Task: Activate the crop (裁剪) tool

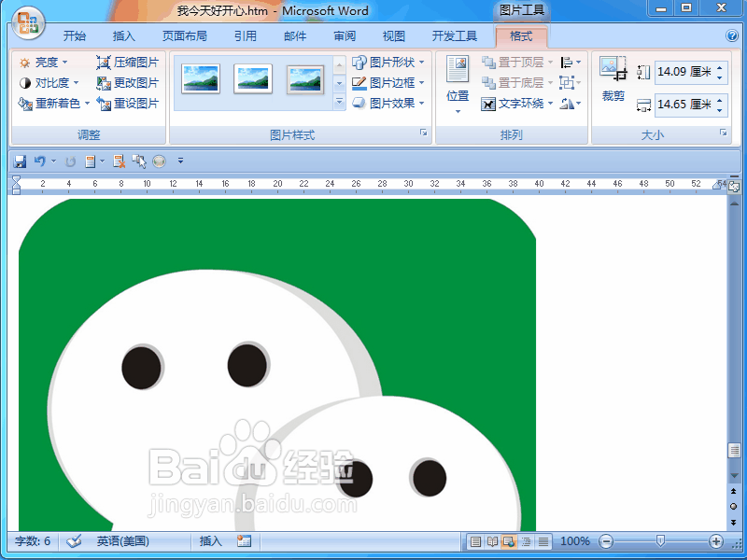Action: 613,78
